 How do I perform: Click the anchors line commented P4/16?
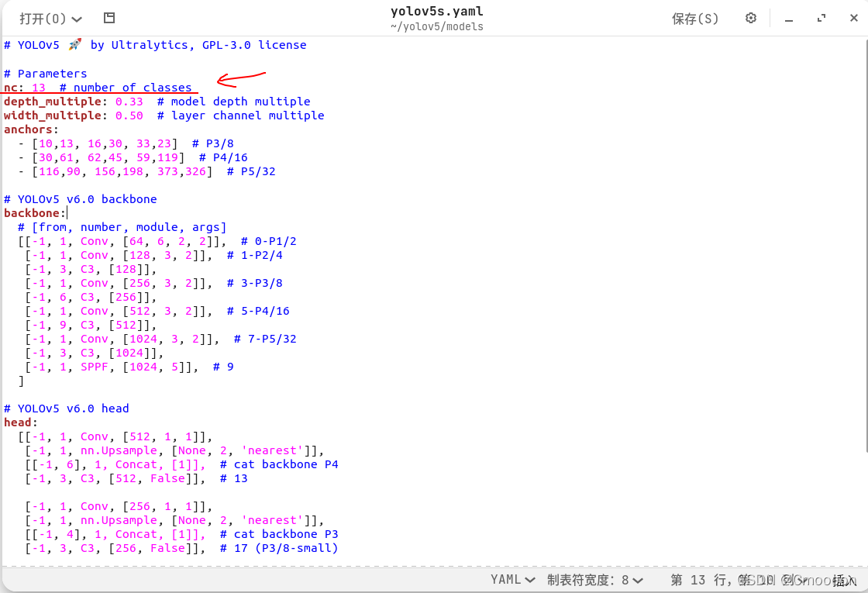(133, 157)
